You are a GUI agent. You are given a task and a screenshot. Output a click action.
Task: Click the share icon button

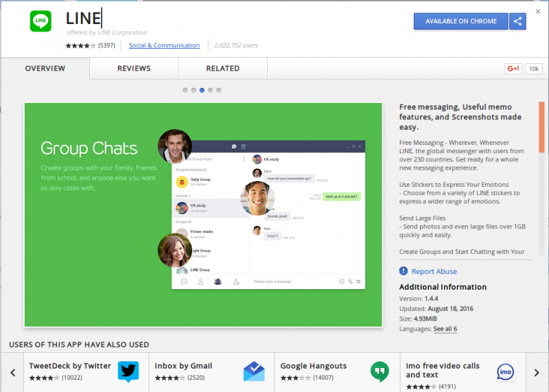coord(517,21)
